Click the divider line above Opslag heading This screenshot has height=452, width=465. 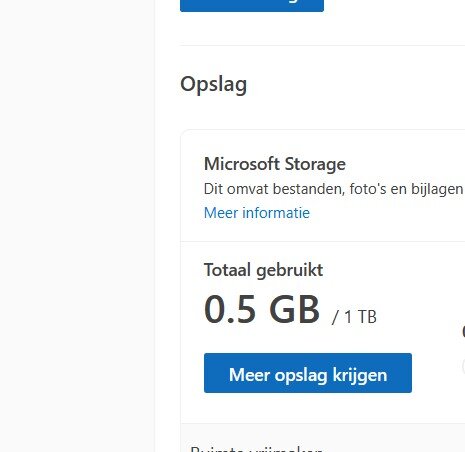click(x=322, y=45)
